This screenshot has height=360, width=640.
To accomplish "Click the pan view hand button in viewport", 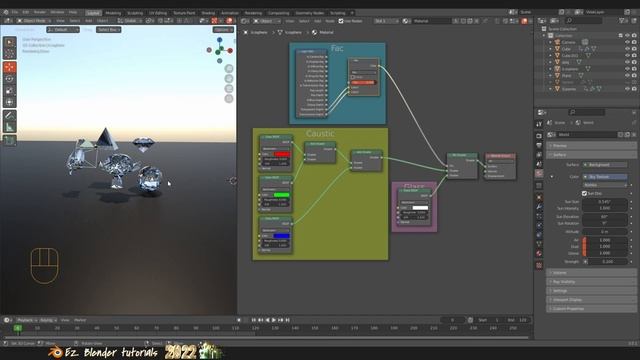I will pyautogui.click(x=229, y=78).
